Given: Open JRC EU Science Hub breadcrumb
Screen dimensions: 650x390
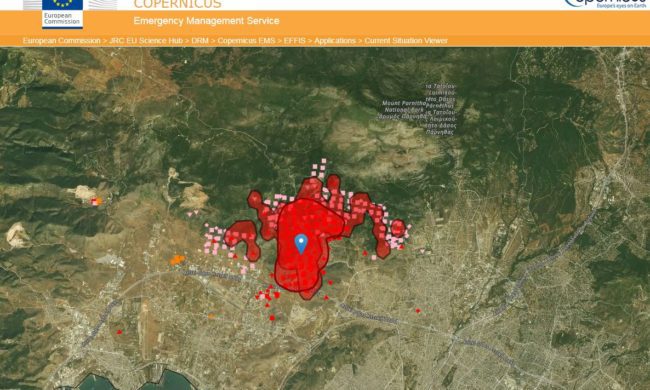Looking at the screenshot, I should 146,41.
